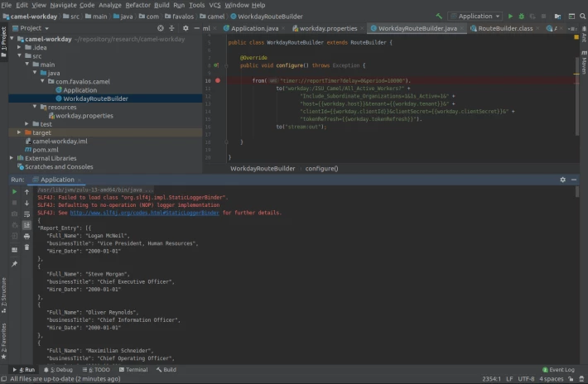This screenshot has height=384, width=588.
Task: Toggle the 1: Project sidebar tab
Action: (4, 41)
